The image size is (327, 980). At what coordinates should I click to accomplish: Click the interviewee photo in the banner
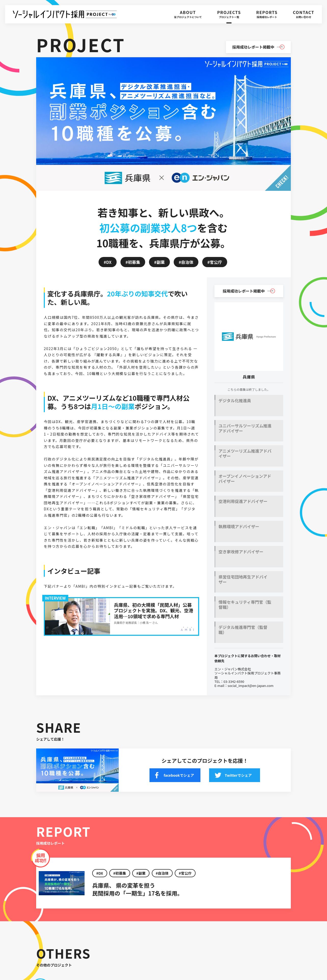click(x=77, y=616)
